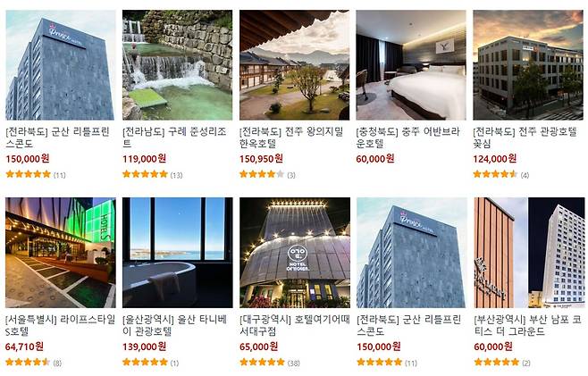Click '[울산광역시] 울산 타니베이 관광호텔' title
The width and height of the screenshot is (588, 376).
(175, 325)
